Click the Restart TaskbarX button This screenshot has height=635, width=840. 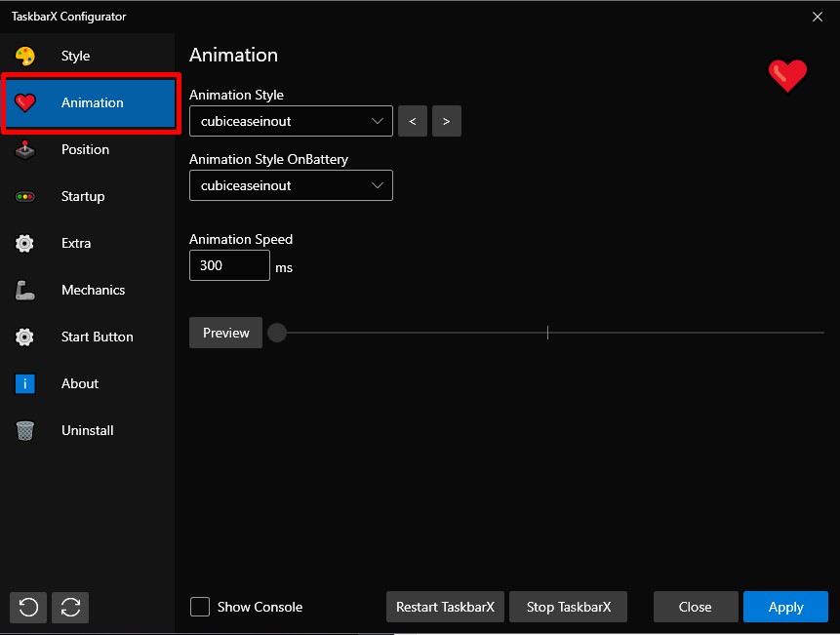[x=445, y=607]
